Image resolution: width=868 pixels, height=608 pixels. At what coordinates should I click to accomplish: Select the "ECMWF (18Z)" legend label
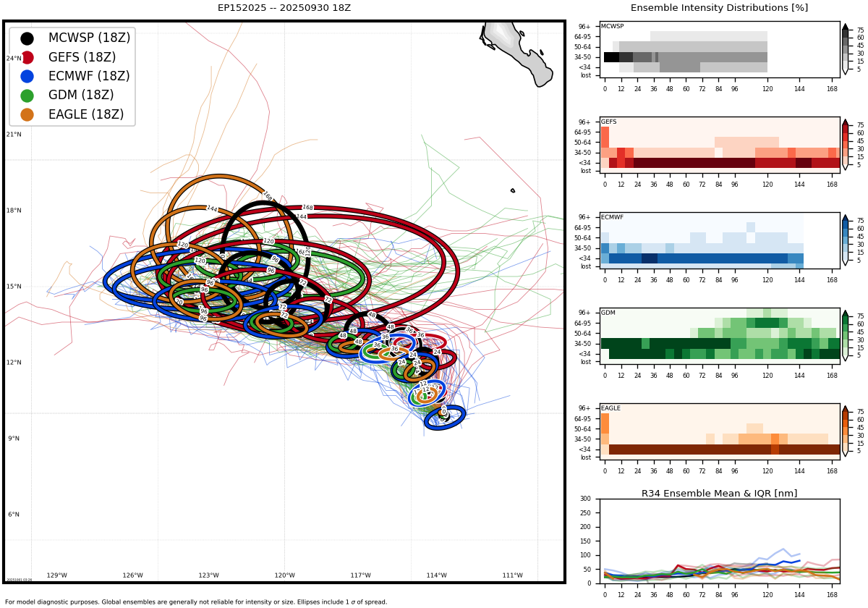(89, 76)
